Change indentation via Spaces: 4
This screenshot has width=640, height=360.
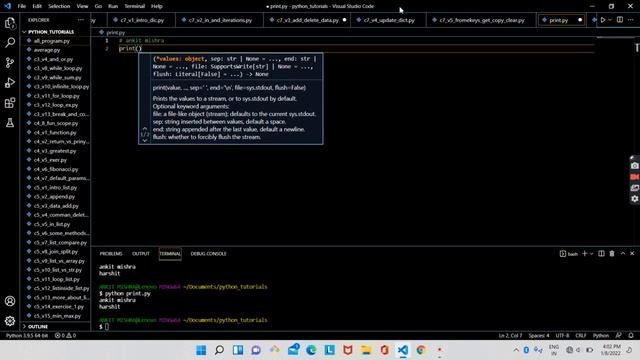pos(539,336)
